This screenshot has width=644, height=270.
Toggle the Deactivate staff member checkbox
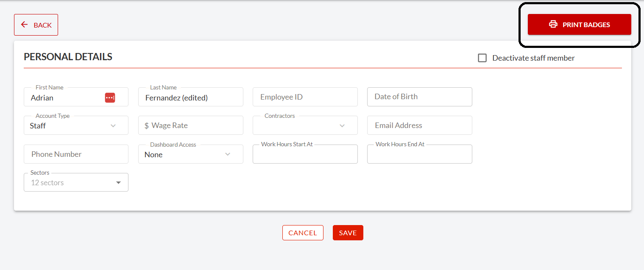(x=482, y=58)
